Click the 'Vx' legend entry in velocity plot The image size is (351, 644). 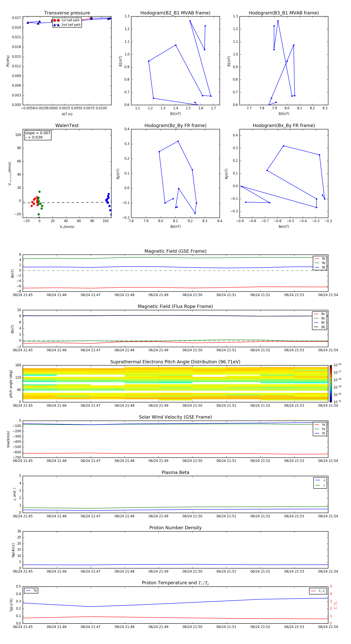click(320, 424)
